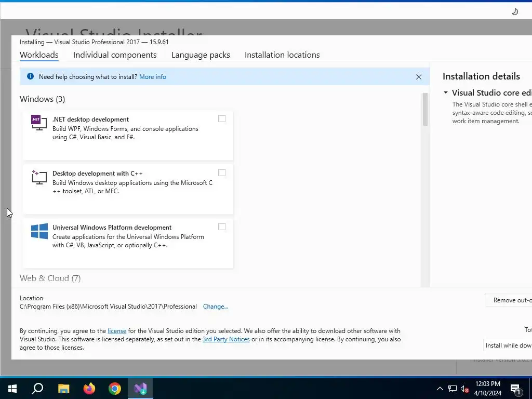Open the 3rd Party Notices link
The image size is (532, 399).
(226, 339)
